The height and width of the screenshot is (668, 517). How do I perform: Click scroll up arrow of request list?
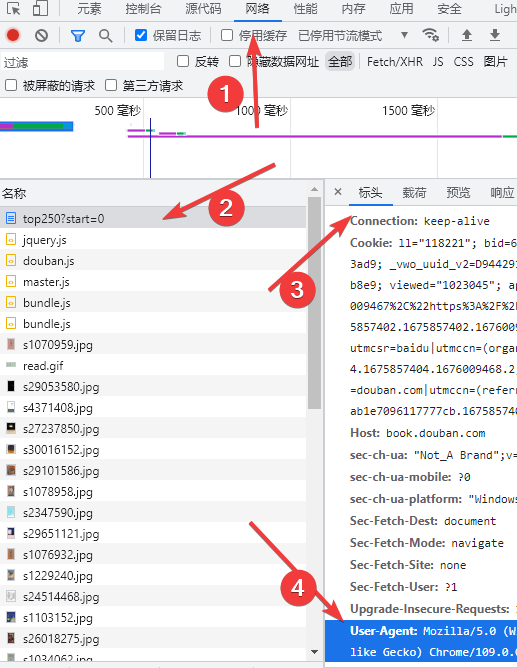tap(314, 189)
